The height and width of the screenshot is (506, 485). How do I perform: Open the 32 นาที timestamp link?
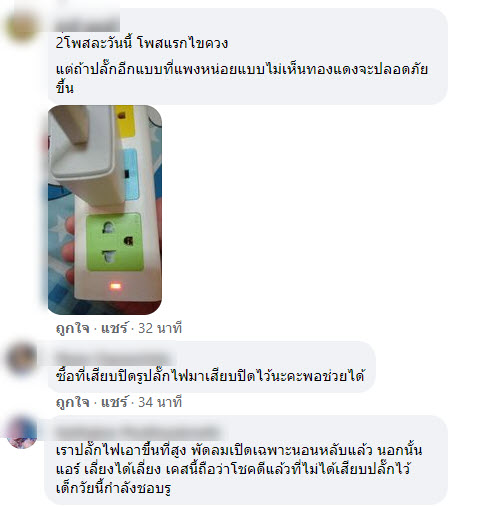click(160, 328)
